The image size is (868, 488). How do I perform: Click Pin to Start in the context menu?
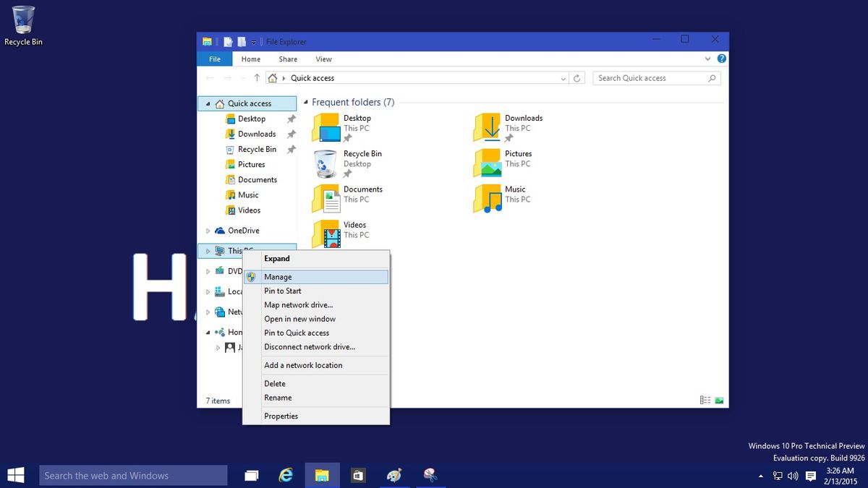[x=282, y=291]
